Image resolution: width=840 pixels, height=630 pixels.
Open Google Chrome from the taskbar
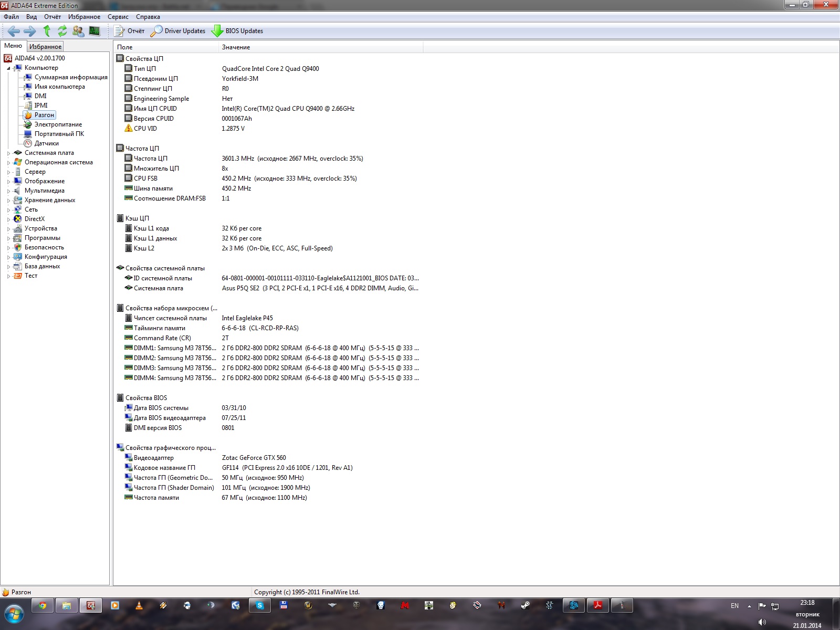click(x=43, y=606)
